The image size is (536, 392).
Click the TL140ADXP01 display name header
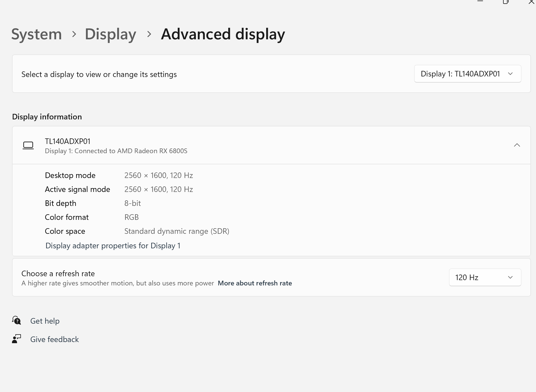[x=68, y=141]
